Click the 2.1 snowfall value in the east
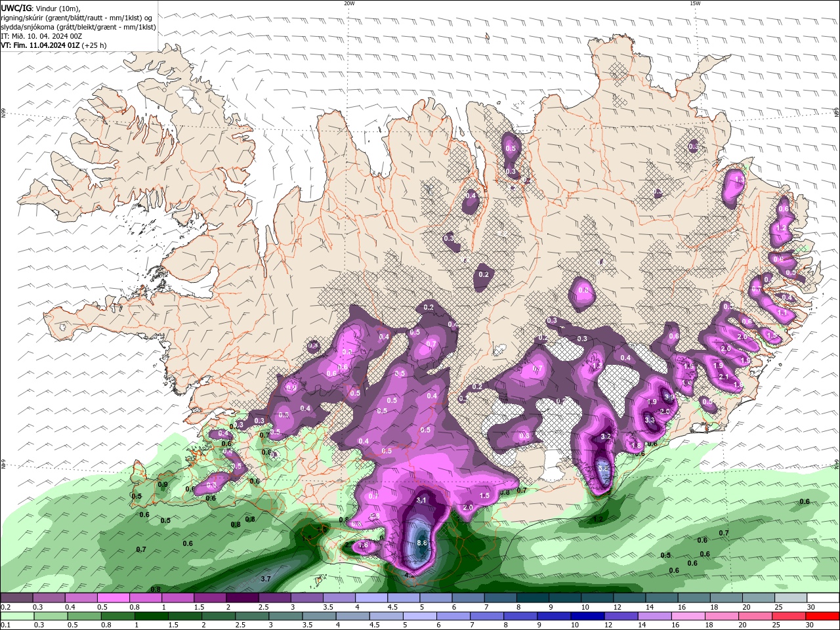 tap(724, 377)
